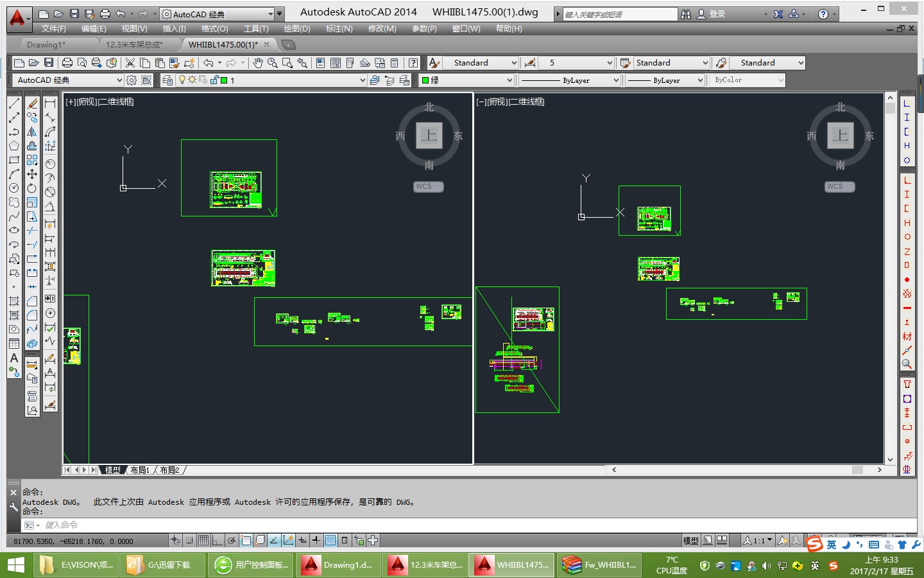This screenshot has height=578, width=924.
Task: Toggle Object Snap in status bar
Action: [246, 540]
